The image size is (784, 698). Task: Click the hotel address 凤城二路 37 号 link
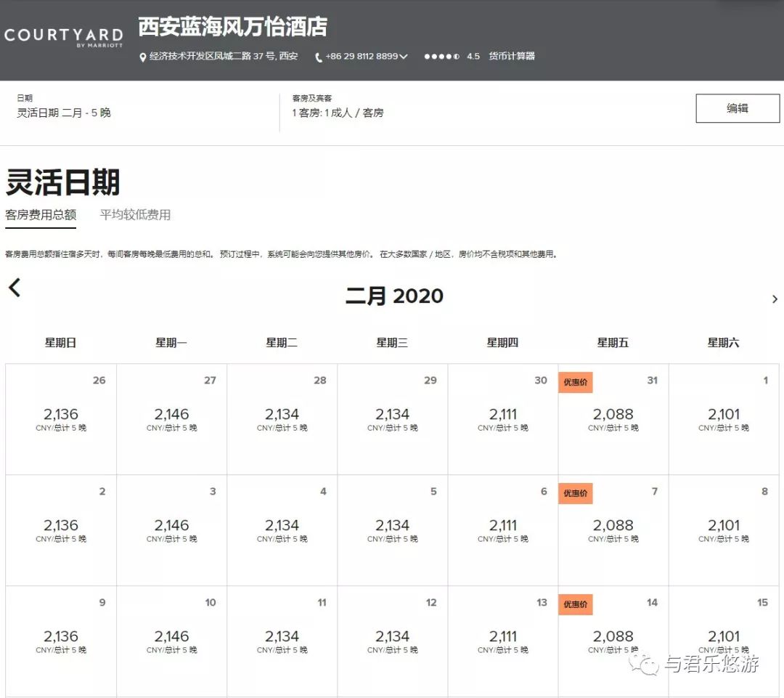(224, 56)
